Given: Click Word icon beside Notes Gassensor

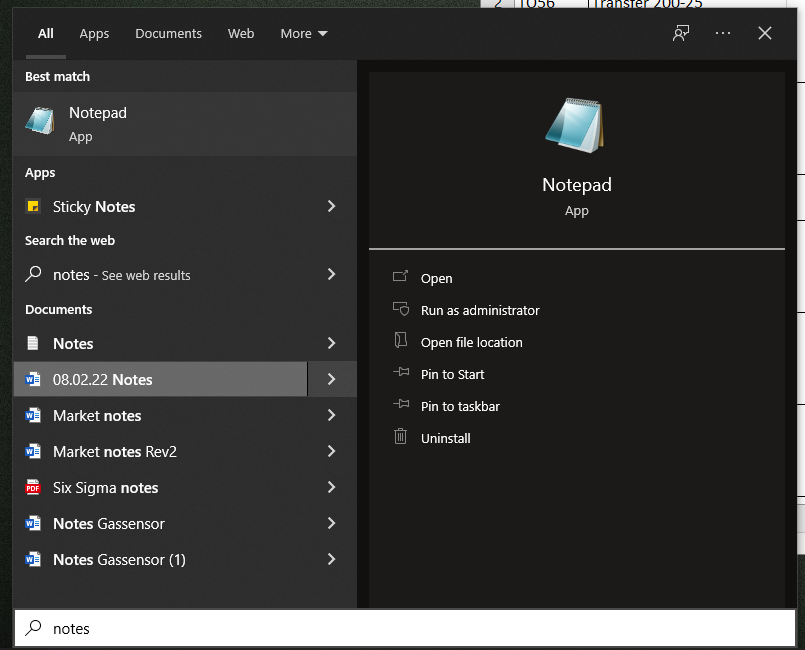Looking at the screenshot, I should (33, 523).
